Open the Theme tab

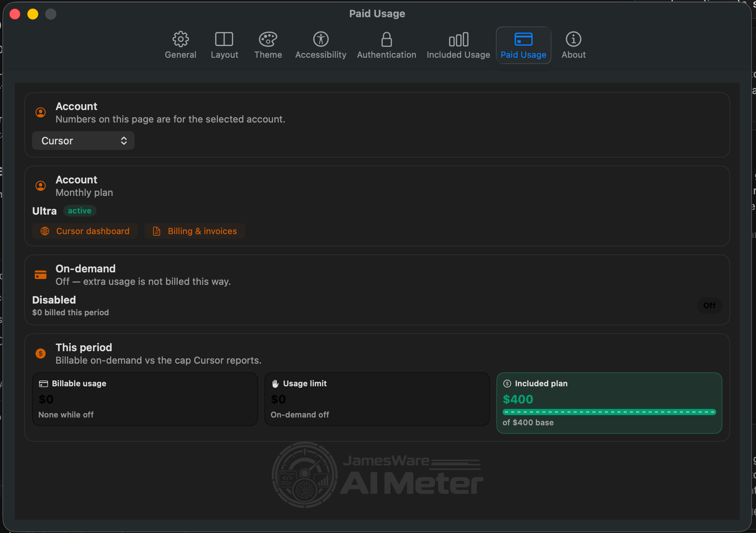[268, 45]
